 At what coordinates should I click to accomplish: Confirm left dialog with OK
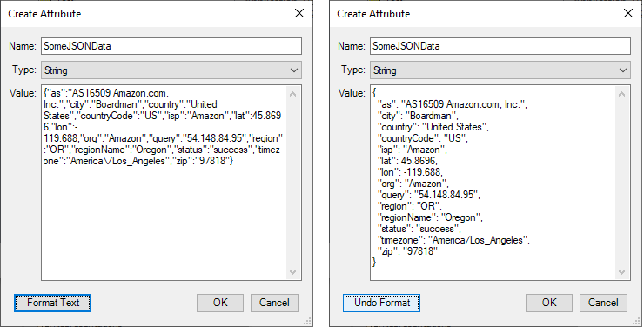220,303
